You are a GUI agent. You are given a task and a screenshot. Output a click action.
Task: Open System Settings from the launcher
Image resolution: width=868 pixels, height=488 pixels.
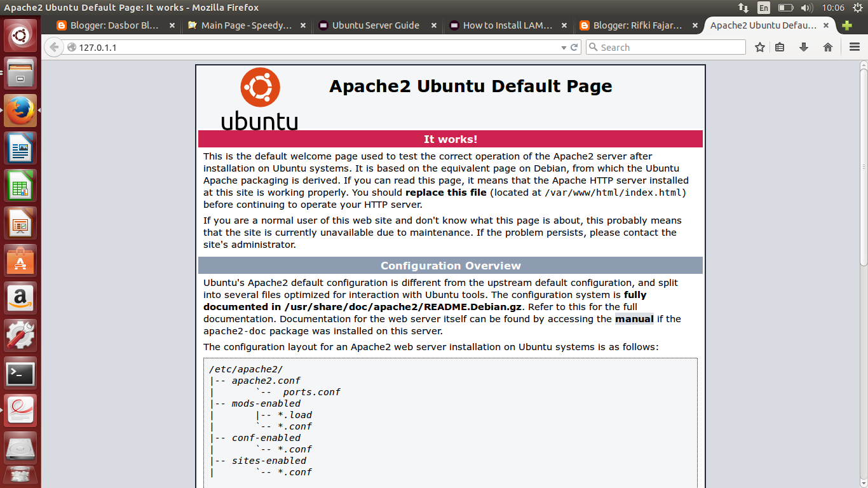click(x=21, y=335)
